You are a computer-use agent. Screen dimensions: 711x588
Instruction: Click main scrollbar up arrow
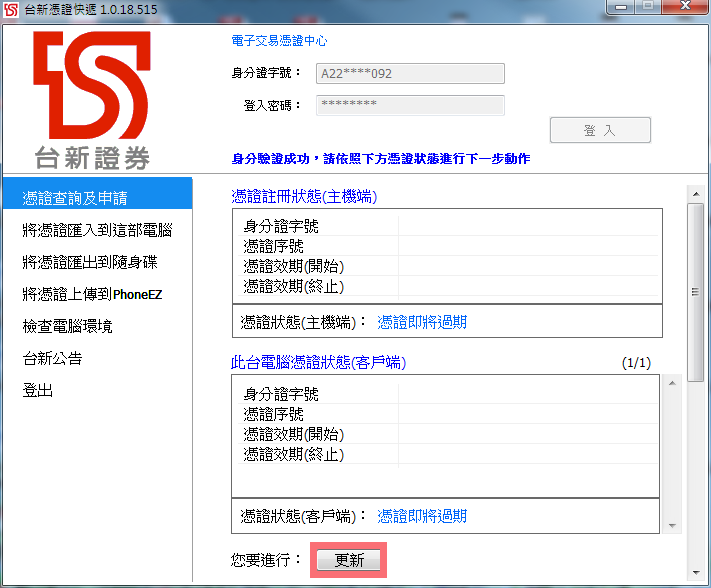696,194
